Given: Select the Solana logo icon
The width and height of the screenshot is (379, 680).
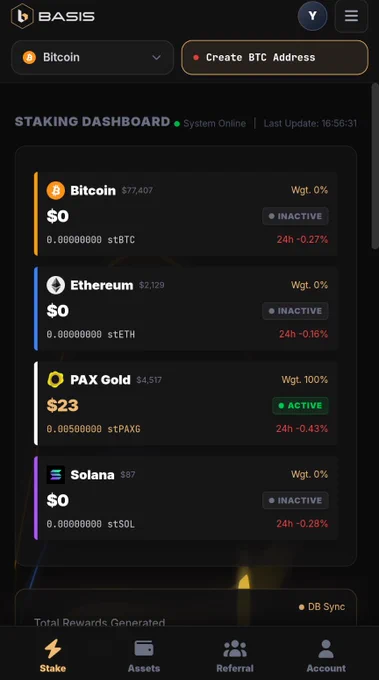Looking at the screenshot, I should point(56,474).
